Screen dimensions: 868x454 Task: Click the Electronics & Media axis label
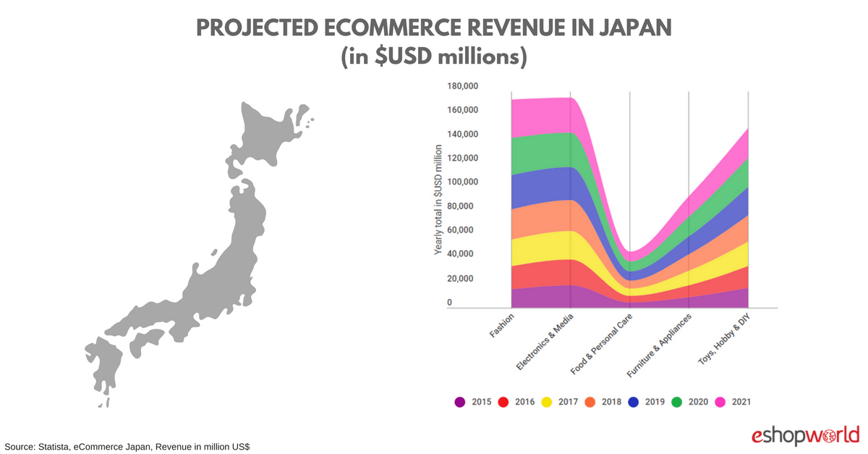546,342
